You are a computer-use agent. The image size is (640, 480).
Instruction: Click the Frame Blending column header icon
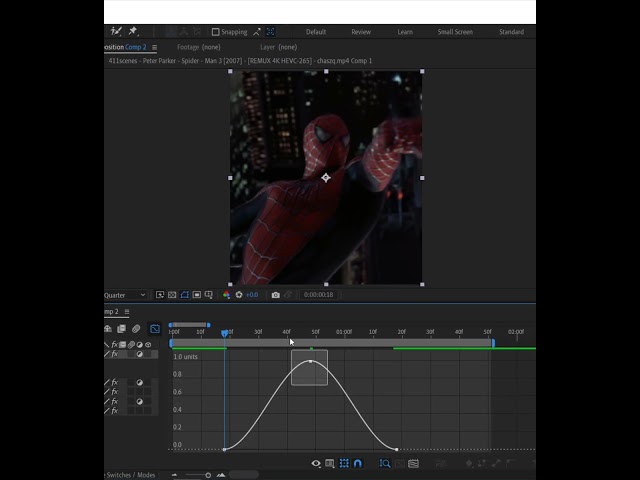click(x=123, y=344)
